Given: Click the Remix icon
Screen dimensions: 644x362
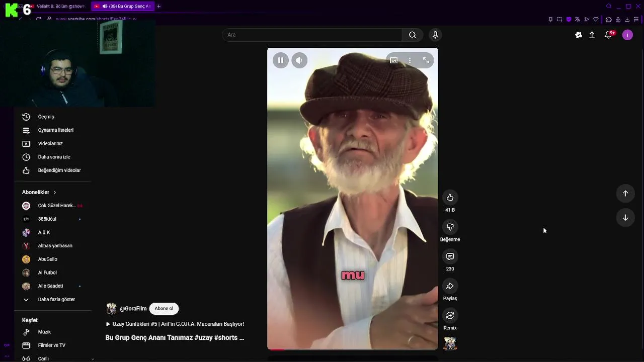Looking at the screenshot, I should pos(450,316).
